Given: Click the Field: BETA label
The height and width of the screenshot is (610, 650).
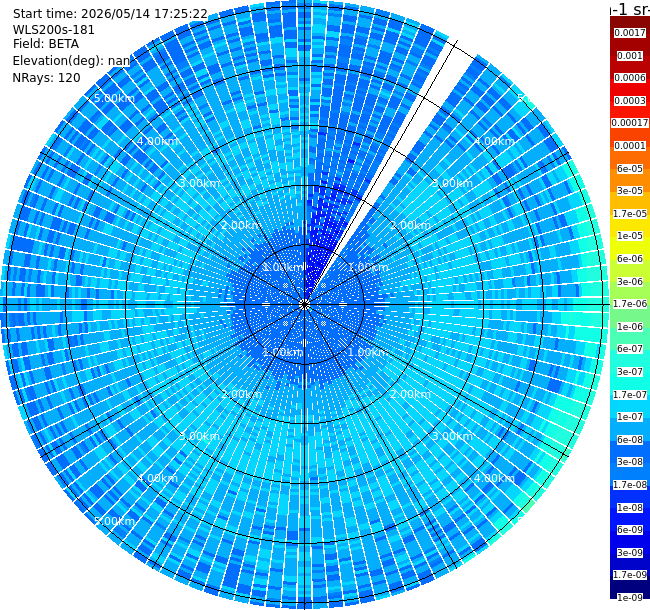Looking at the screenshot, I should [46, 44].
